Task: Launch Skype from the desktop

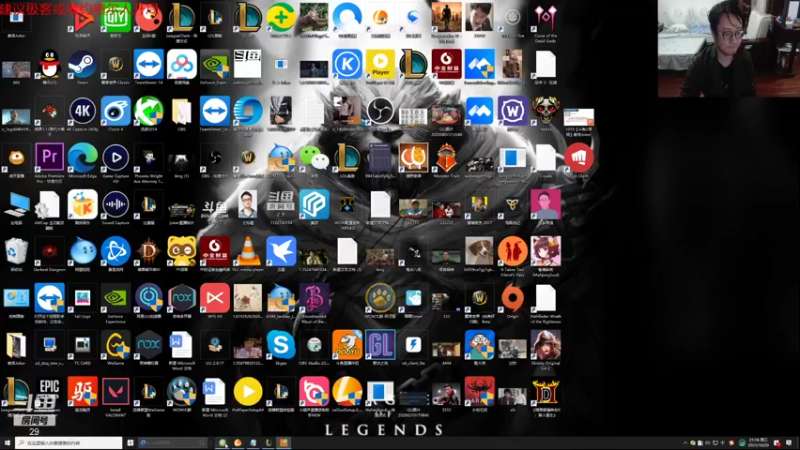Action: coord(281,345)
